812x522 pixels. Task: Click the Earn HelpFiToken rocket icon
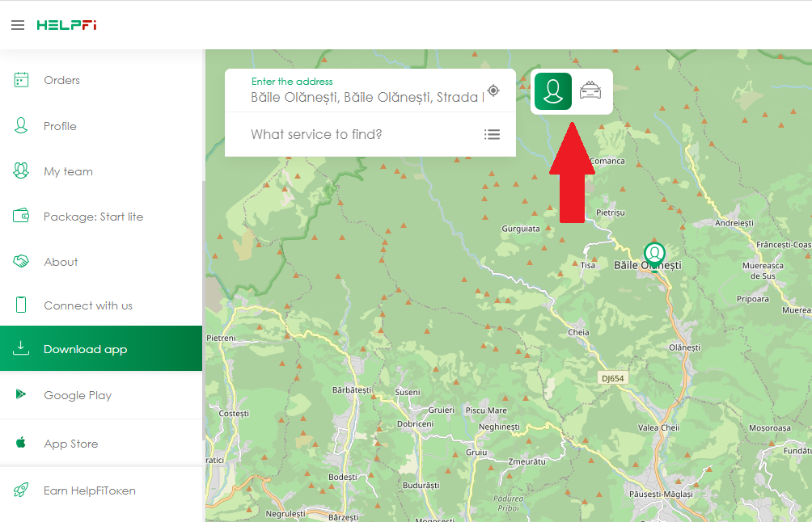pyautogui.click(x=22, y=490)
